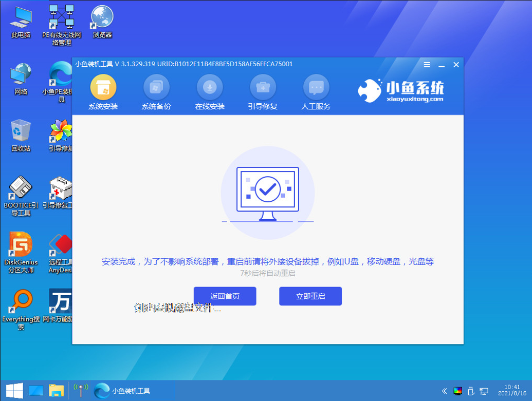Viewport: 532px width, 401px height.
Task: Click the Windows Start button
Action: pos(13,390)
